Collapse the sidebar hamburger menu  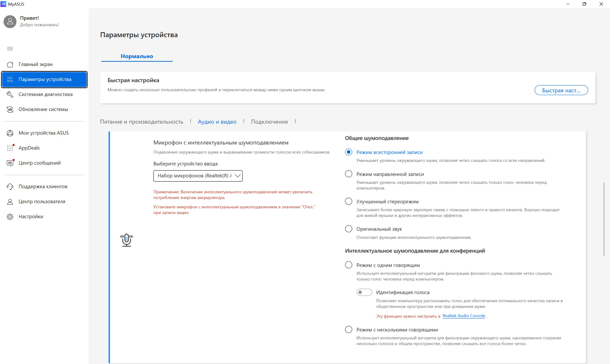[10, 49]
